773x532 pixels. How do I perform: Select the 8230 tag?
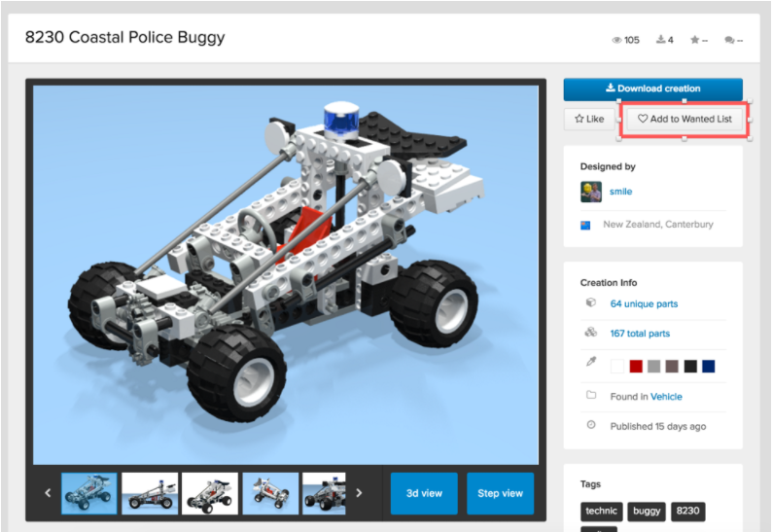[x=687, y=511]
